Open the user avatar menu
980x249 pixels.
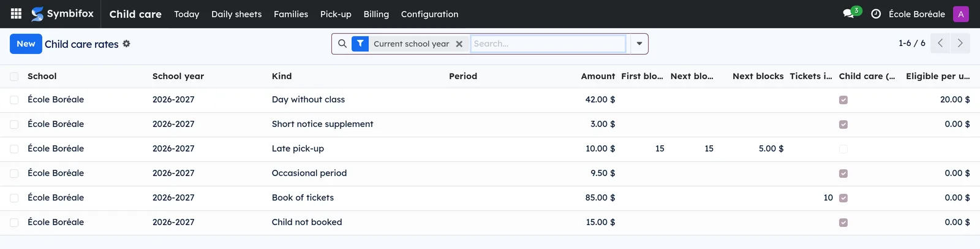pos(961,13)
